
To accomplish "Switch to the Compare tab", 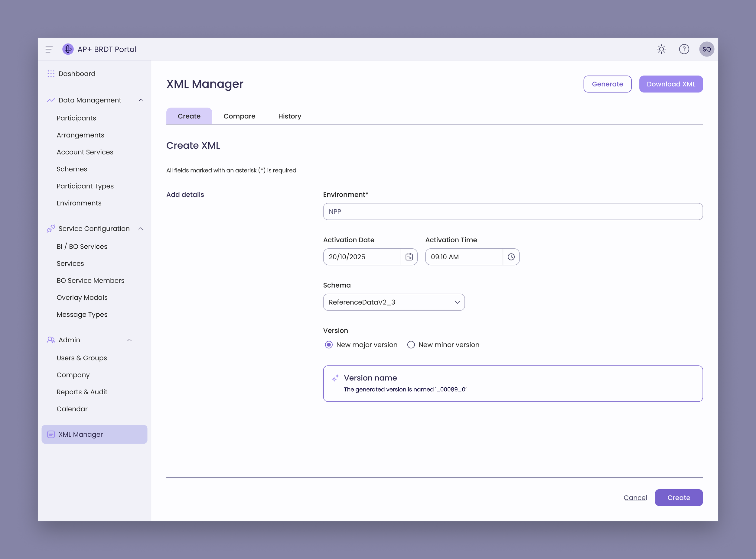I will point(240,116).
